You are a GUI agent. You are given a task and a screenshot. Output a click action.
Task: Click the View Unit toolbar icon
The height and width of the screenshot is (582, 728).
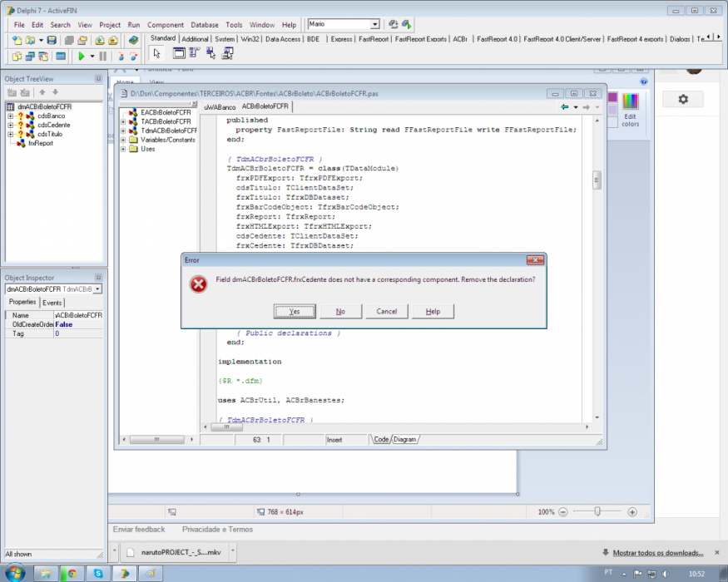point(17,57)
